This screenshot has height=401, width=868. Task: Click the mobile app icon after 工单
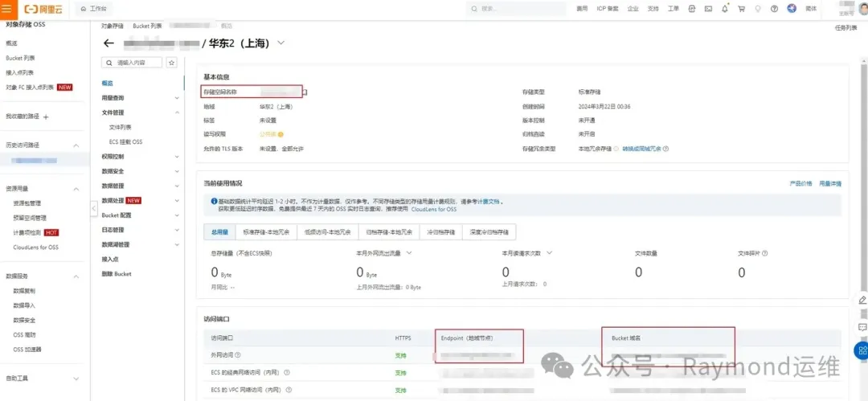(692, 10)
